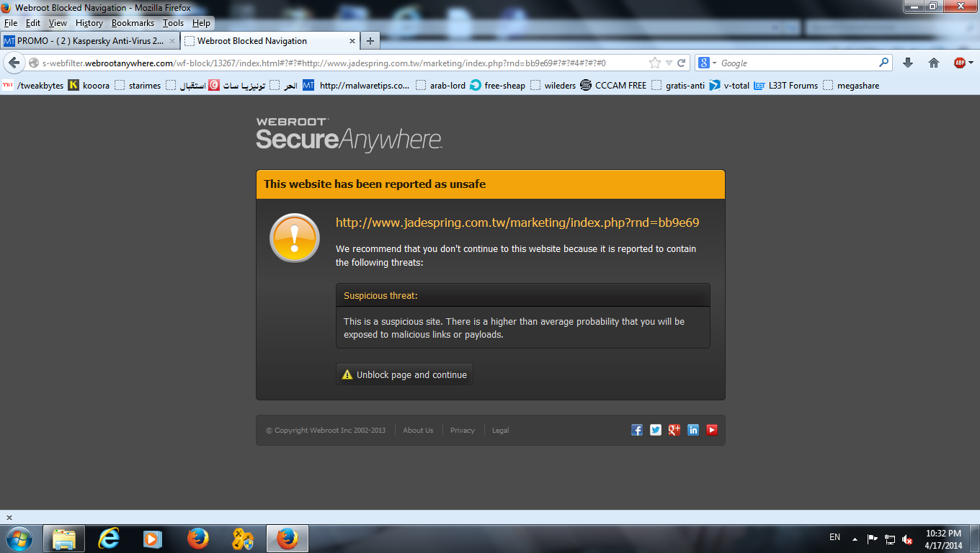Open the Google search engine dropdown

coord(707,63)
